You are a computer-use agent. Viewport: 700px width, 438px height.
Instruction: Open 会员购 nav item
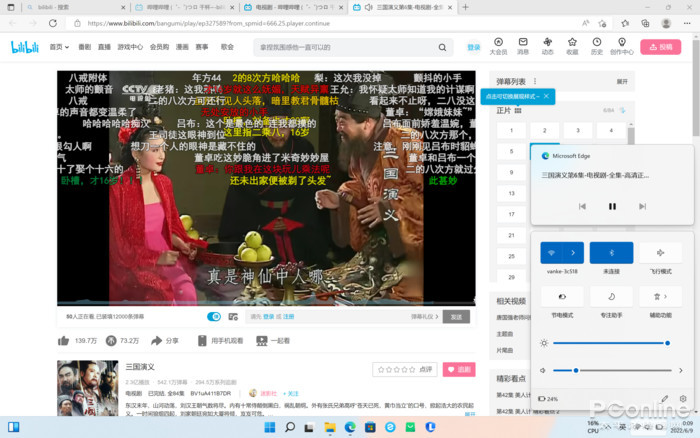click(159, 47)
